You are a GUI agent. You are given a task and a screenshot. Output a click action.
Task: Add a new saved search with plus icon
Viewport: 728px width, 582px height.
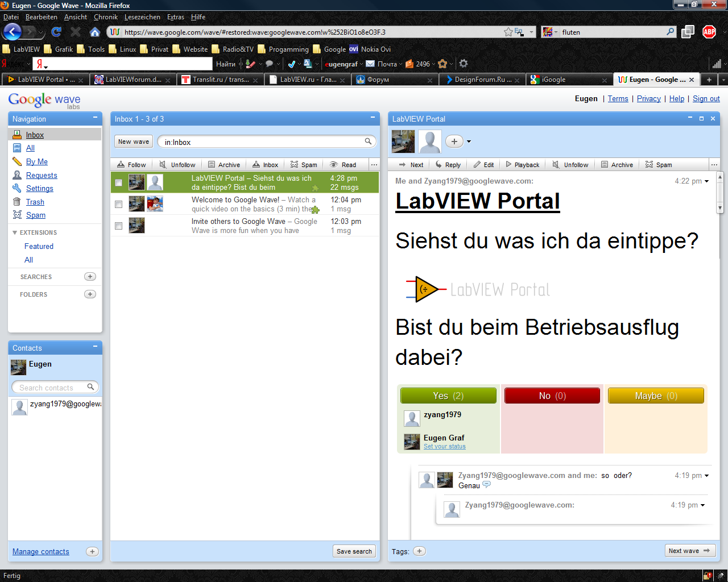click(90, 277)
